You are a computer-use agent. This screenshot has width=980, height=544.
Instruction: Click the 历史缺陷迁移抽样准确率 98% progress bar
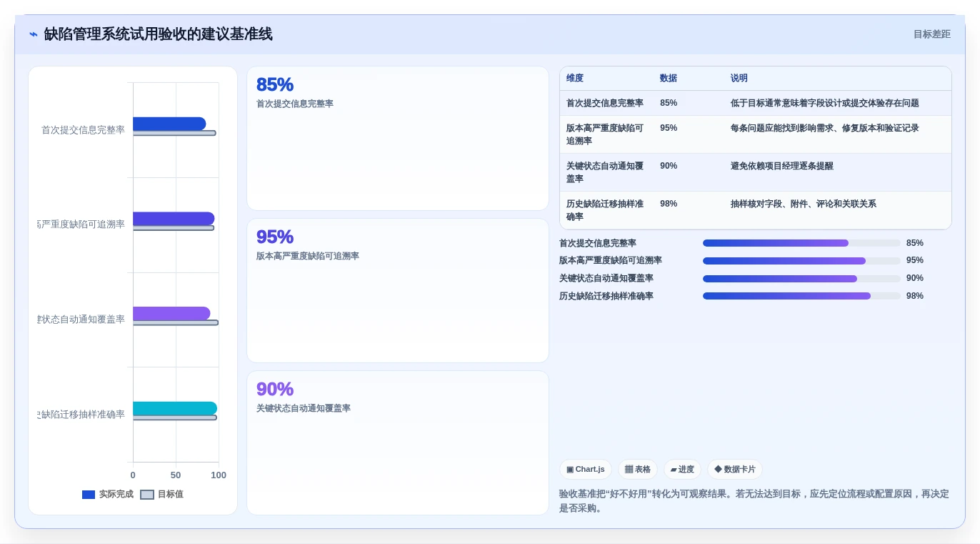click(x=801, y=296)
